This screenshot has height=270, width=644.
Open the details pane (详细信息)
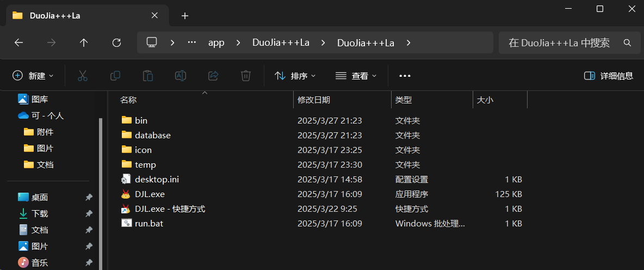pos(608,76)
